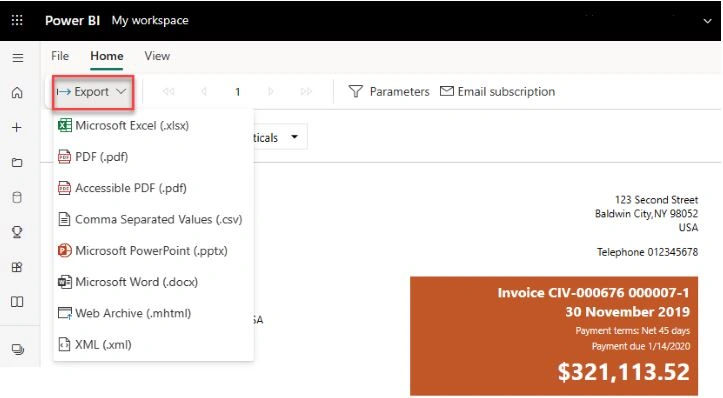
Task: Click the Power BI title
Action: (72, 20)
